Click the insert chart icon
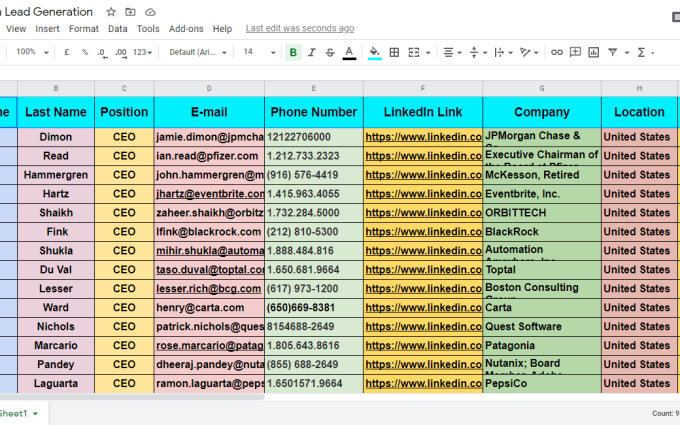The height and width of the screenshot is (425, 680). pyautogui.click(x=593, y=52)
